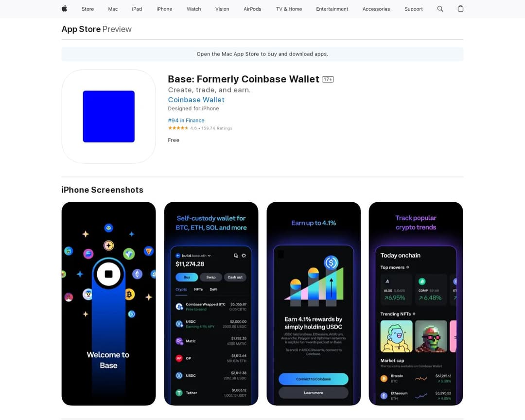Open the Track popular crypto trends screenshot
This screenshot has height=420, width=525.
(416, 303)
